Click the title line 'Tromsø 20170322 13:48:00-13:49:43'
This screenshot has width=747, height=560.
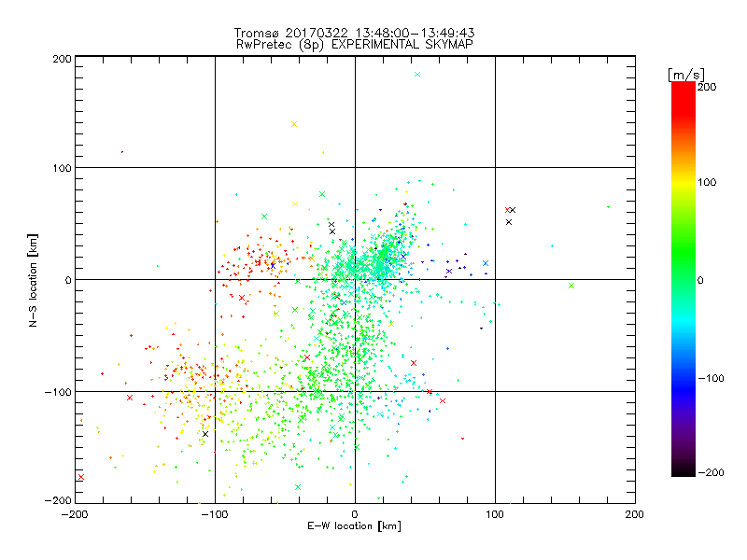pyautogui.click(x=354, y=33)
